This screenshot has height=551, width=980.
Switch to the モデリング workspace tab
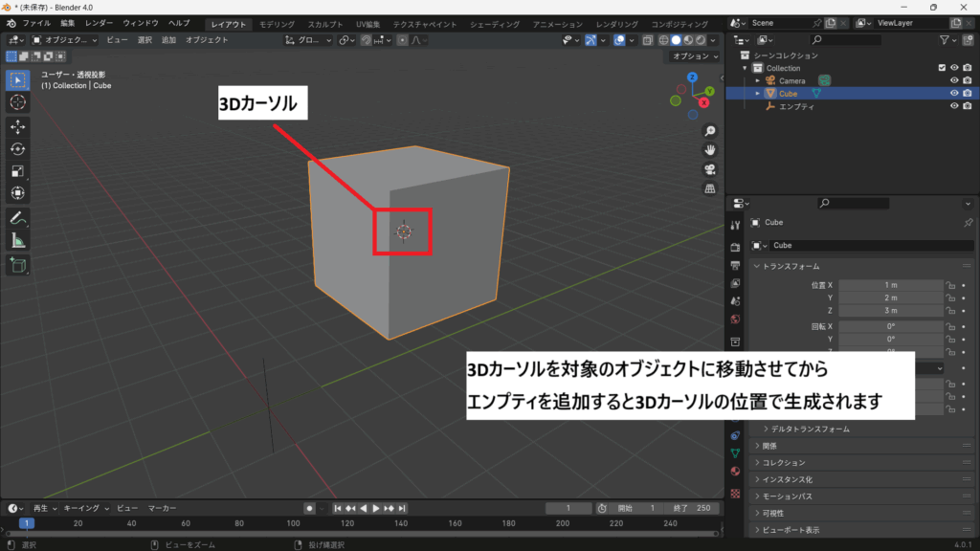[x=278, y=23]
